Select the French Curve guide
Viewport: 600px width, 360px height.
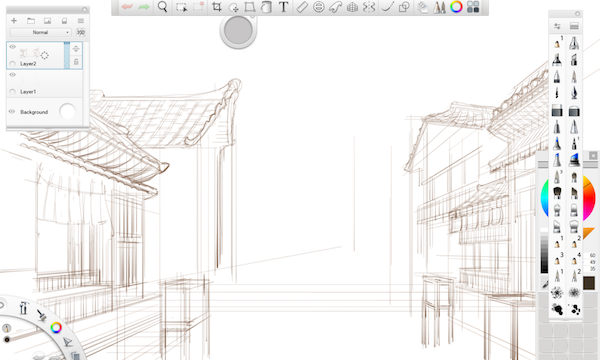click(x=335, y=7)
